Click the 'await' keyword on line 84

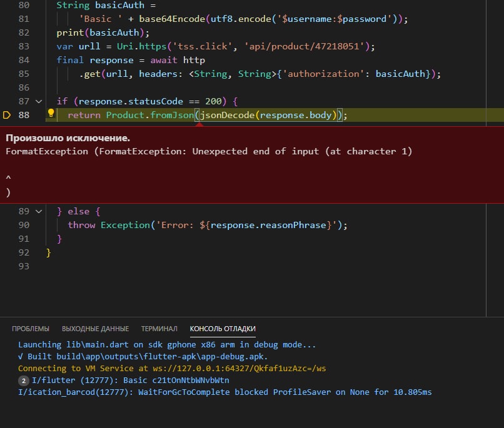(164, 61)
